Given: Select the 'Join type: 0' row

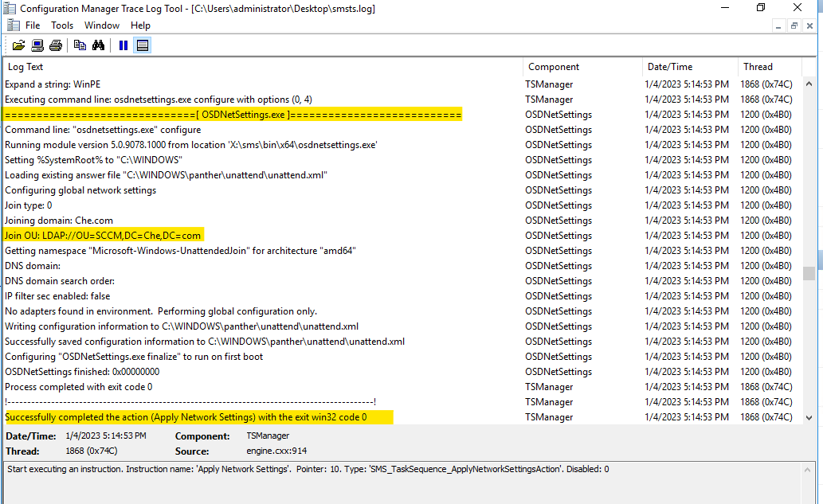Looking at the screenshot, I should tap(402, 205).
